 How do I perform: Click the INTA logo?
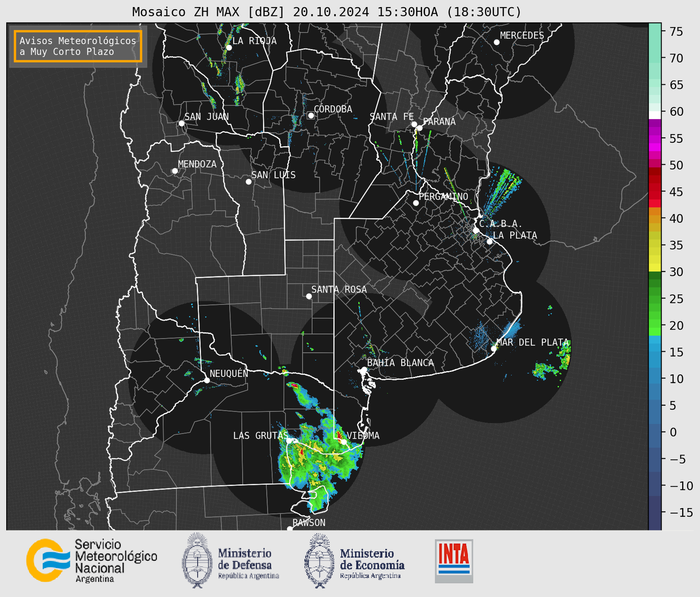pos(454,561)
